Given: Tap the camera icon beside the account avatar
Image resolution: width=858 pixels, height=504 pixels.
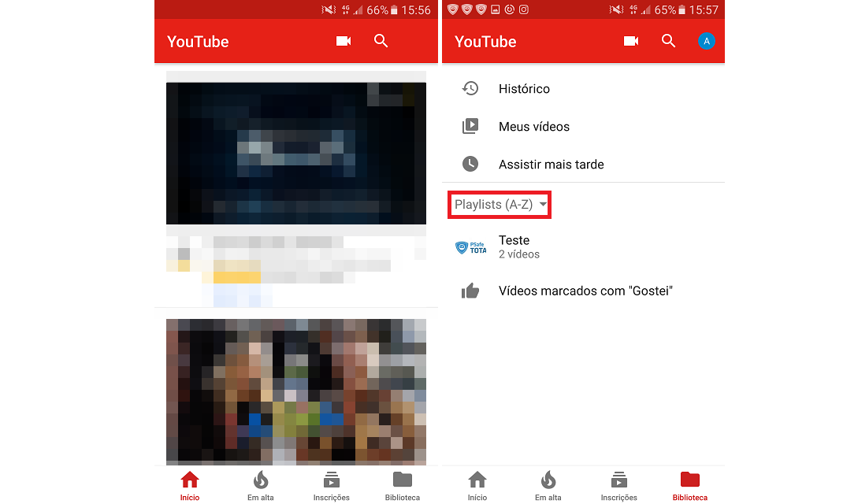Looking at the screenshot, I should click(x=630, y=41).
